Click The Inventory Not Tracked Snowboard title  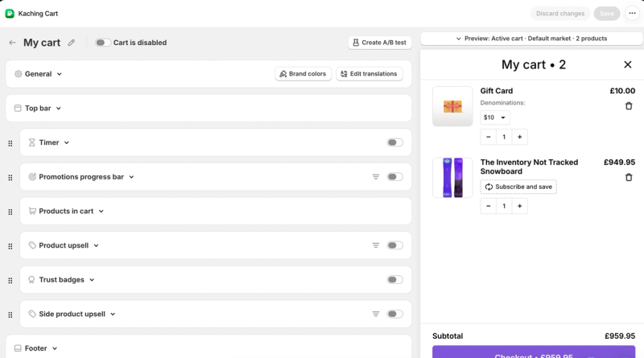[x=529, y=167]
